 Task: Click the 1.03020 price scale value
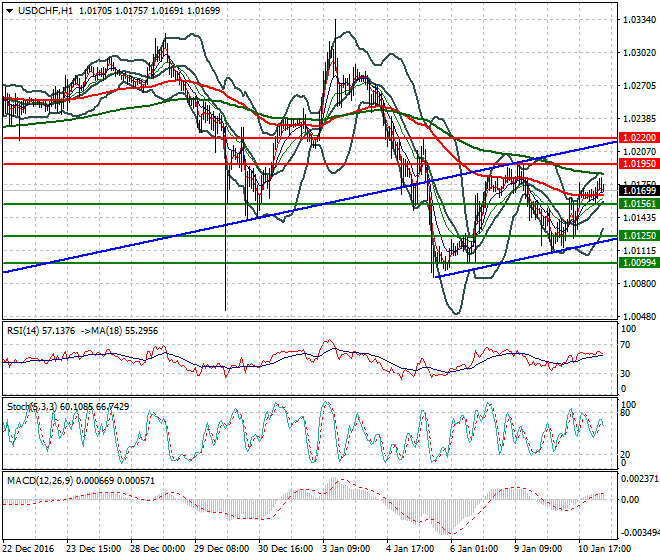640,53
